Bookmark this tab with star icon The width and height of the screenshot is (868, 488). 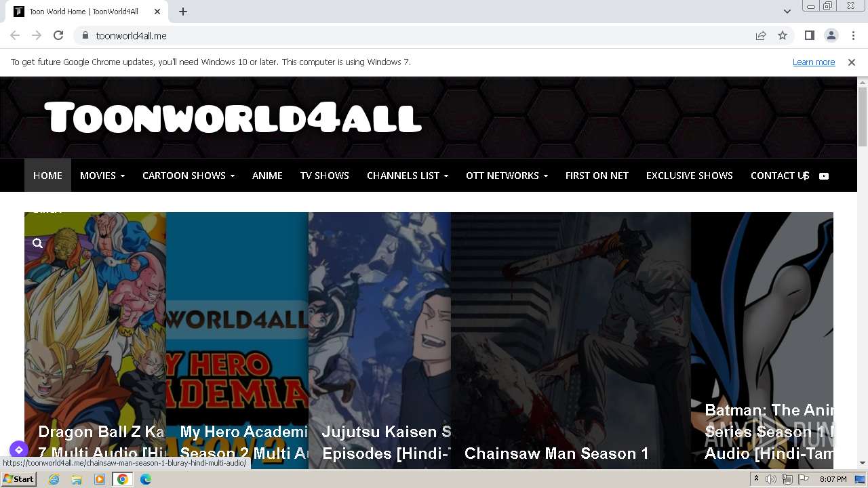783,35
